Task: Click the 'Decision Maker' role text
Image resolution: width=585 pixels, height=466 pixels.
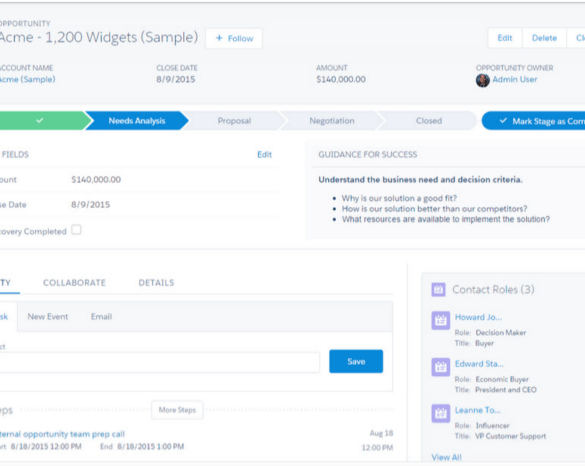Action: (x=501, y=332)
